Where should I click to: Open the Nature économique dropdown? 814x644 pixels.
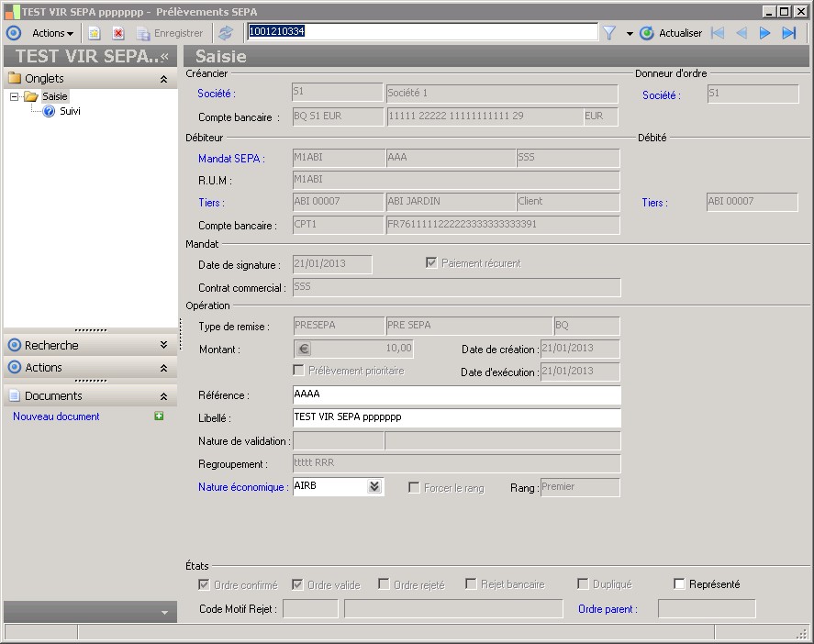tap(374, 487)
